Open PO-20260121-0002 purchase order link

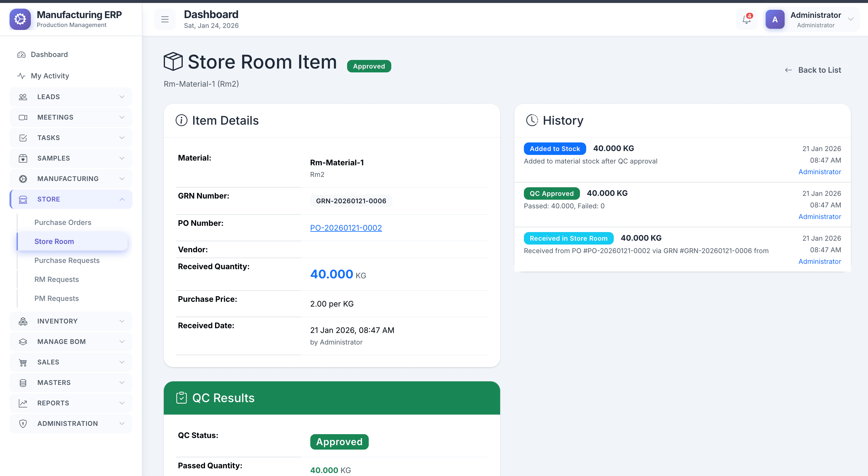point(346,228)
